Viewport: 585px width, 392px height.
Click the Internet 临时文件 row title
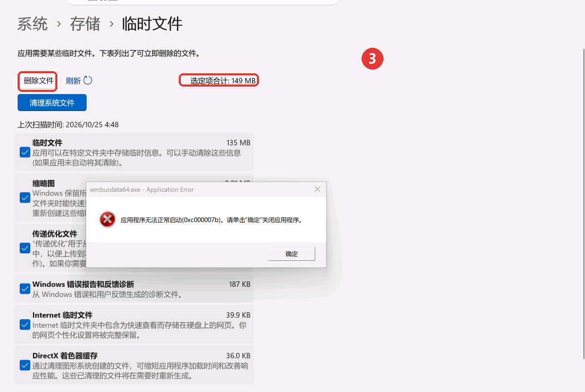62,315
